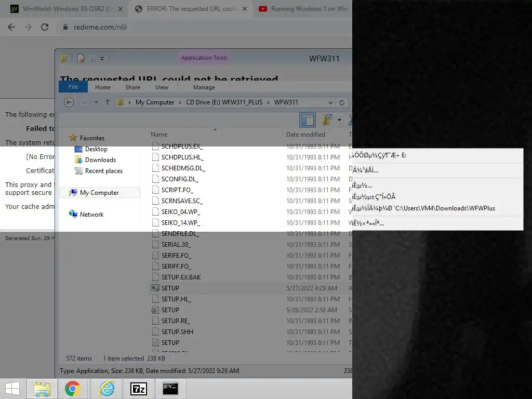Click the folder options toolbar icon

pyautogui.click(x=327, y=120)
